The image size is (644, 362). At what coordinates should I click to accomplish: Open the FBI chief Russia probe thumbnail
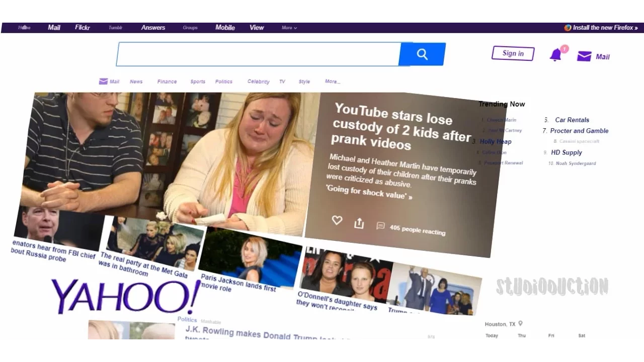(59, 229)
